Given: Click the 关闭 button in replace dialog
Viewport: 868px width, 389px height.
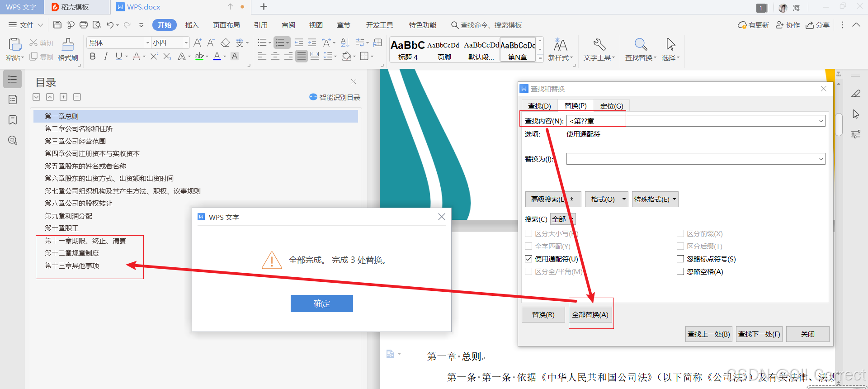Looking at the screenshot, I should coord(808,334).
